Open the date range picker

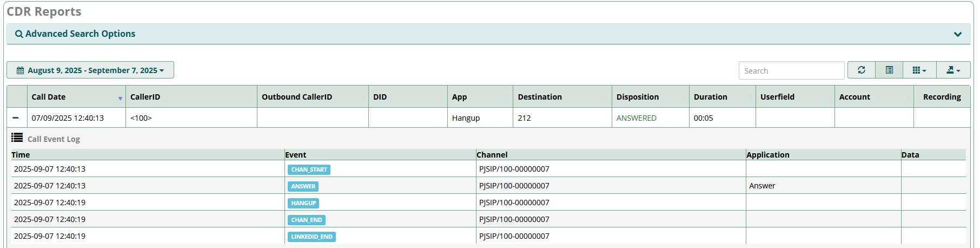(x=90, y=70)
